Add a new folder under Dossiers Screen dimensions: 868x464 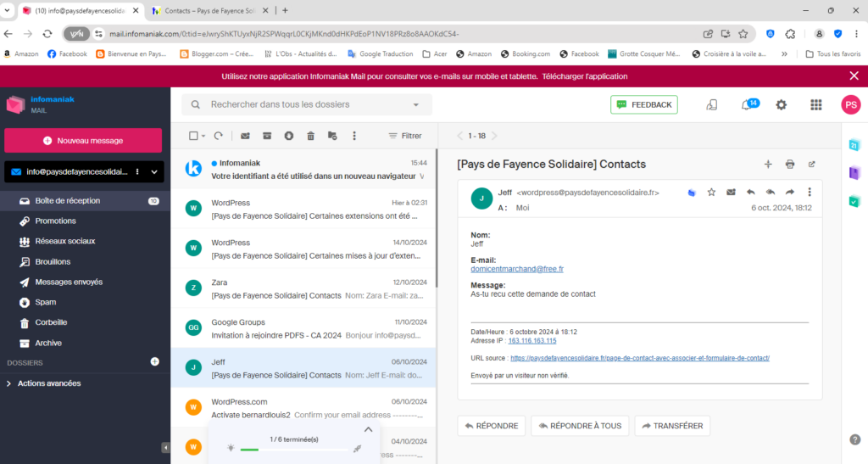tap(154, 362)
